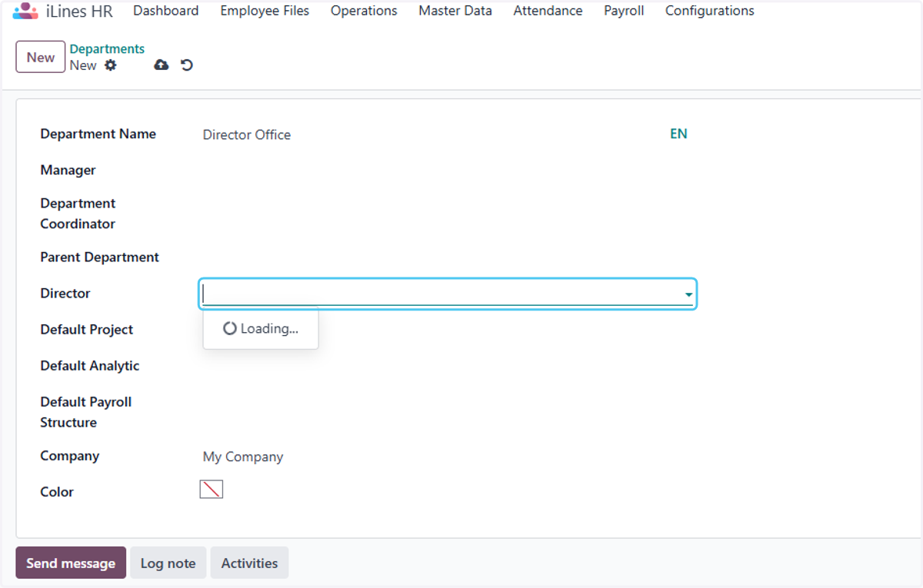Click the New record button
Image resolution: width=923 pixels, height=588 pixels.
tap(41, 57)
